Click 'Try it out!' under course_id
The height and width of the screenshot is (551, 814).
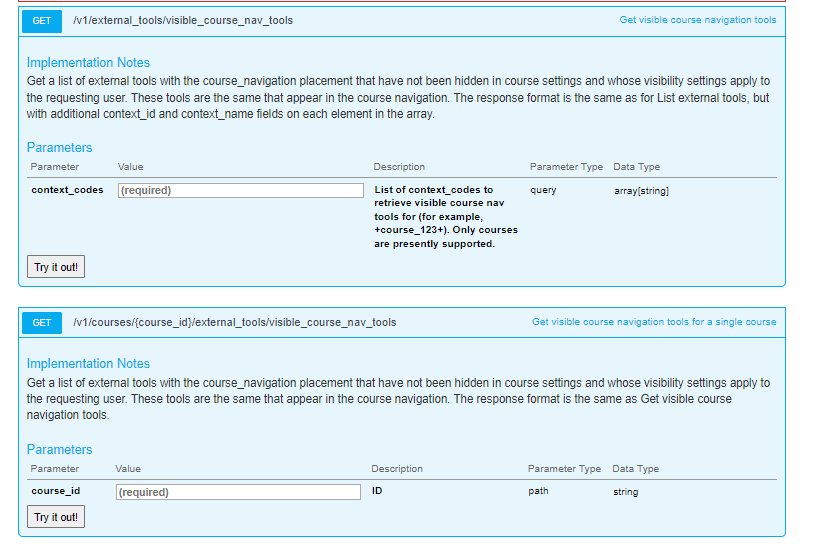pos(56,517)
